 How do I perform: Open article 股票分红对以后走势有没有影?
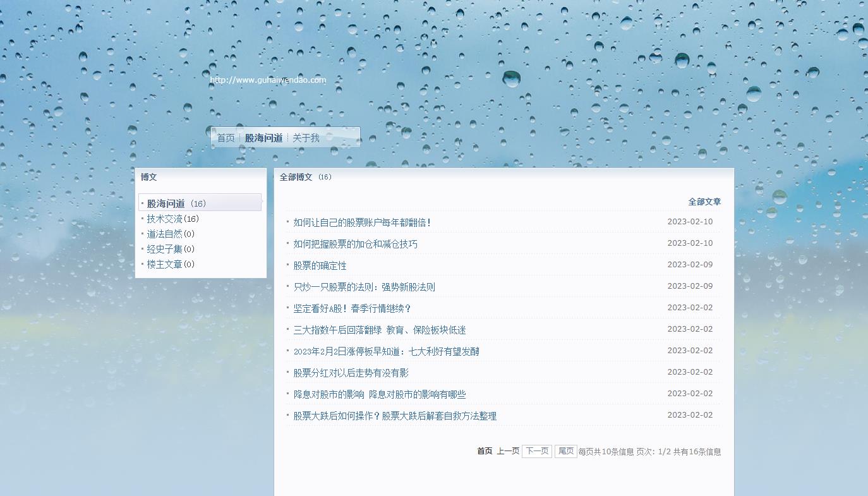tap(351, 373)
